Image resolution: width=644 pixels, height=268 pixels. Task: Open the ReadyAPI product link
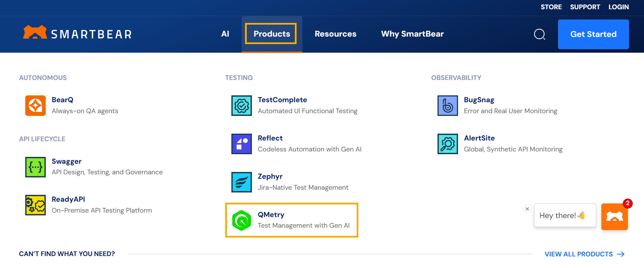pos(68,199)
